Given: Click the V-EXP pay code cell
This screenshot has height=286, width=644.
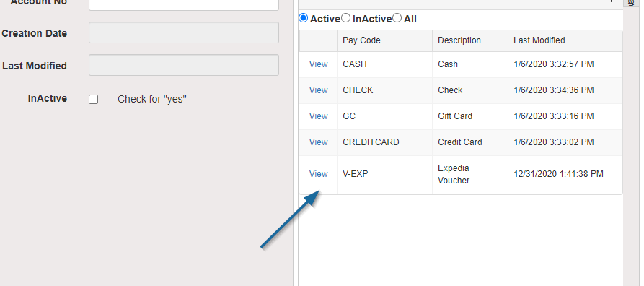Looking at the screenshot, I should pyautogui.click(x=384, y=174).
